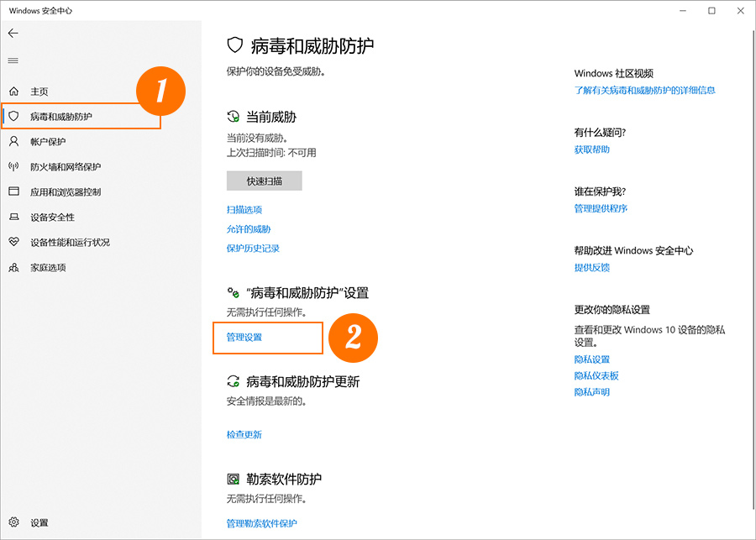The height and width of the screenshot is (540, 756).
Task: Click the text 安全情报是最新的。
Action: (266, 401)
